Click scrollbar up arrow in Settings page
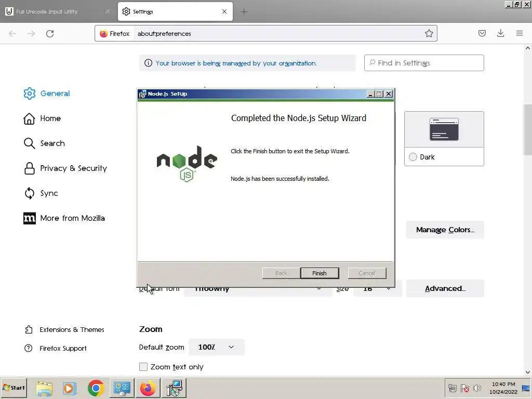The width and height of the screenshot is (532, 399). (x=528, y=48)
